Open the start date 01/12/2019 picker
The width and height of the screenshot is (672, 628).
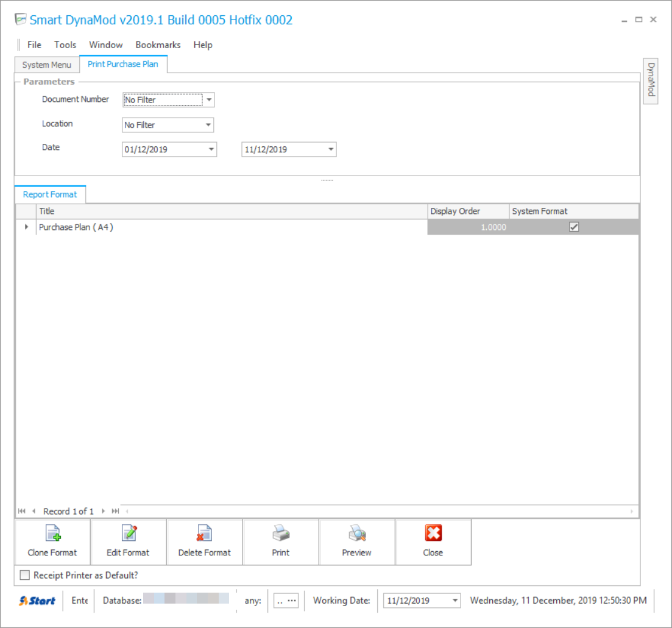[211, 149]
